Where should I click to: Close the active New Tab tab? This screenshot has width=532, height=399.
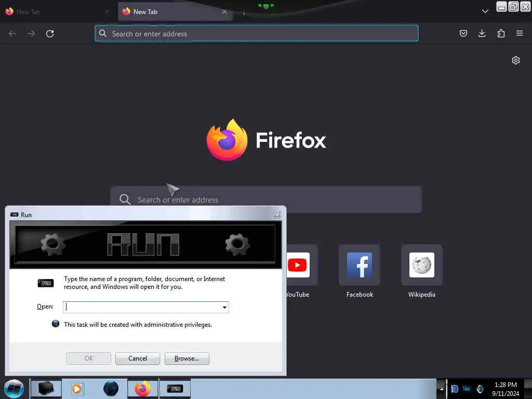224,11
